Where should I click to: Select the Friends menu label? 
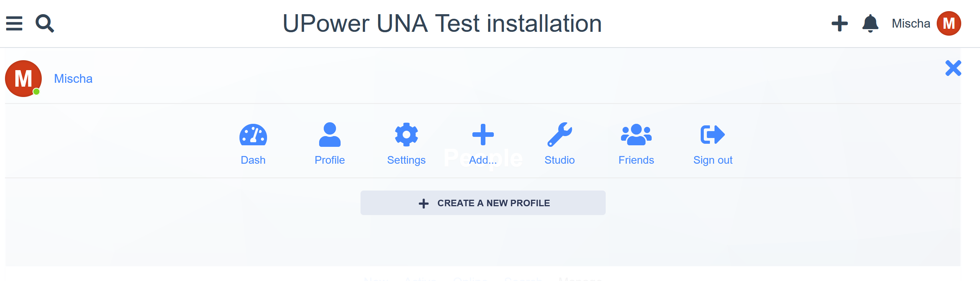(x=636, y=160)
